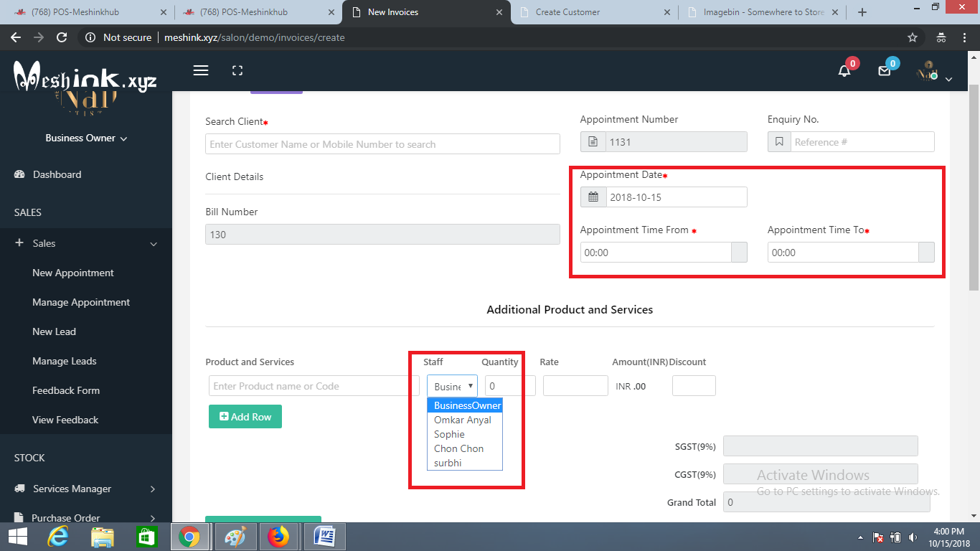
Task: Click the Search Client input field
Action: point(382,144)
